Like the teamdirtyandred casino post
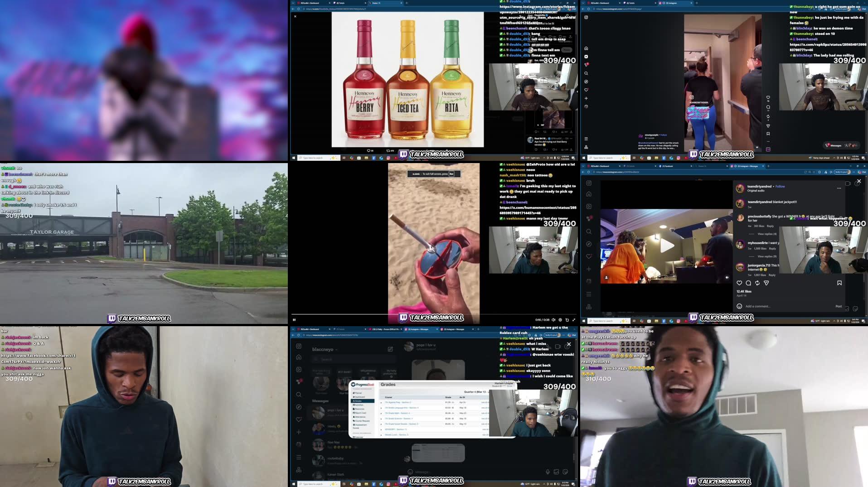868x487 pixels. click(739, 283)
